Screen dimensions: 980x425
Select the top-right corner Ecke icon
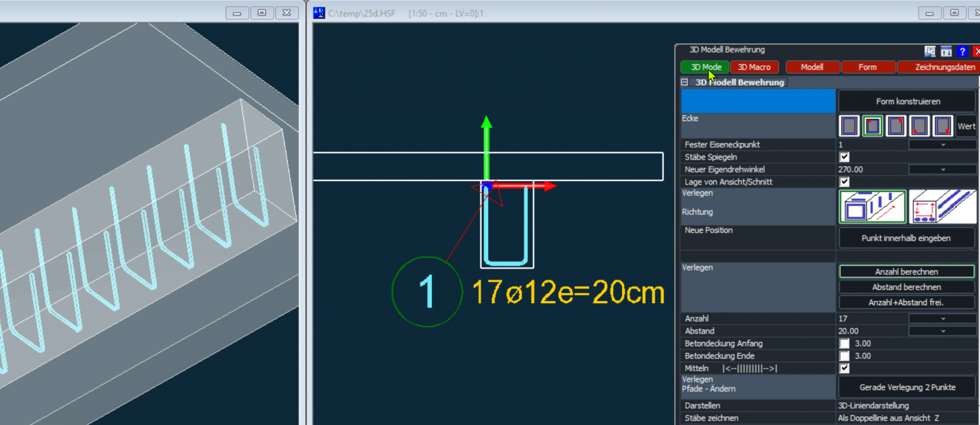[x=896, y=126]
